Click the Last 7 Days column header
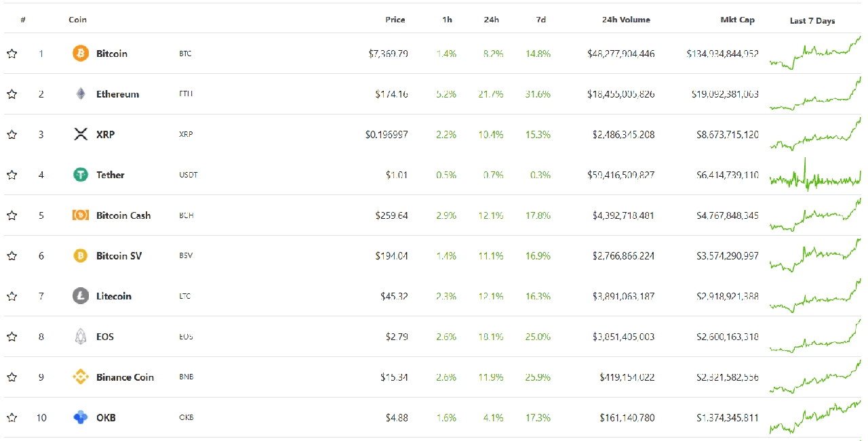 coord(812,21)
